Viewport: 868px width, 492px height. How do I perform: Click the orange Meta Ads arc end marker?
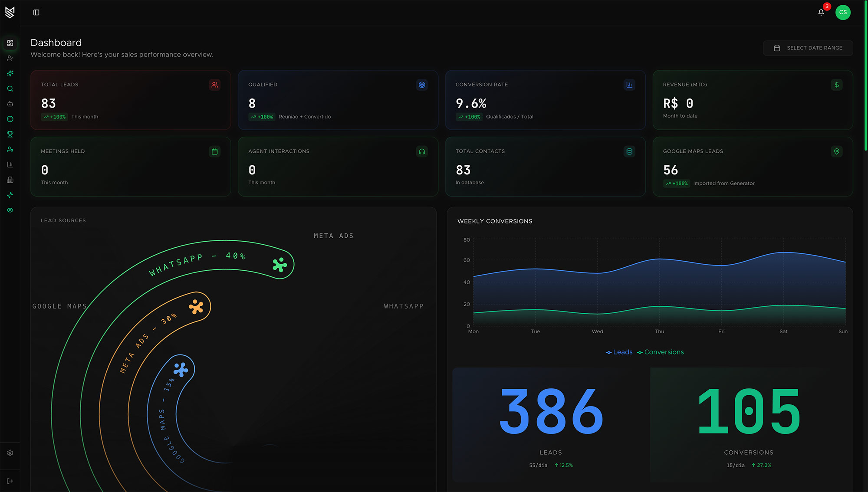[196, 306]
